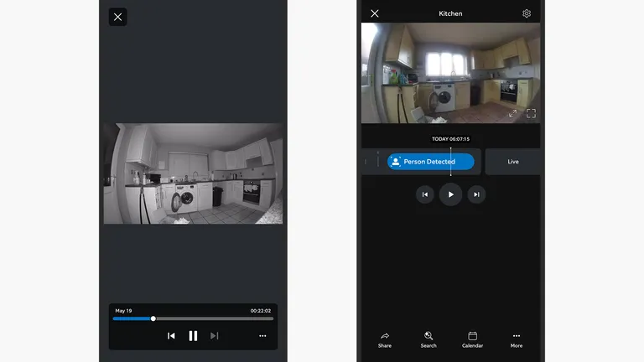Play the Kitchen event recording
The width and height of the screenshot is (644, 362).
(450, 194)
